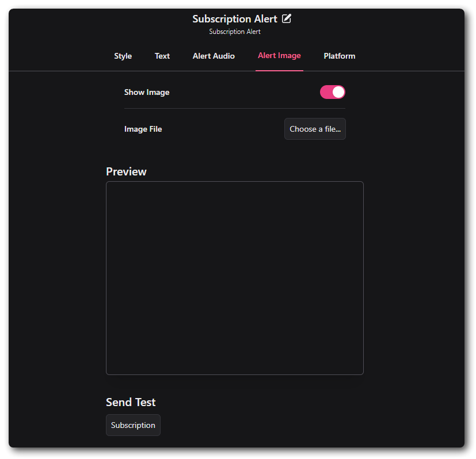The height and width of the screenshot is (459, 476).
Task: Click inside the Preview box
Action: coord(234,278)
